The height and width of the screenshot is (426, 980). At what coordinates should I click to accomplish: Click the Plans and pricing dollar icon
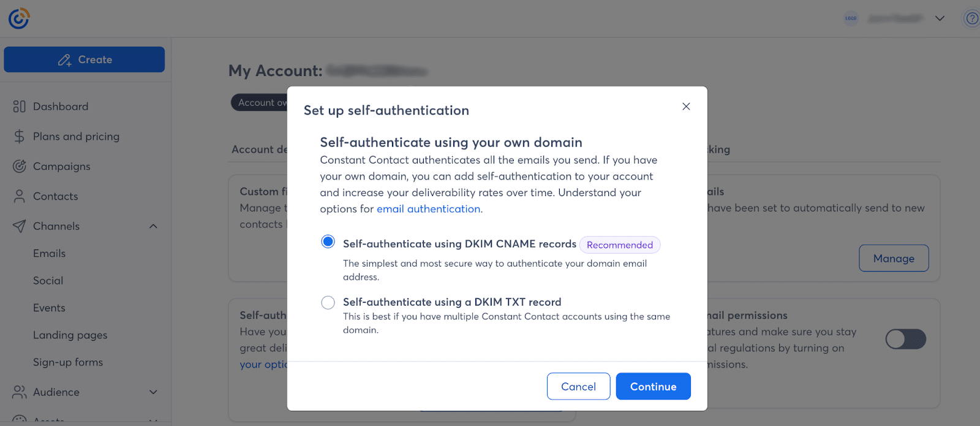20,136
